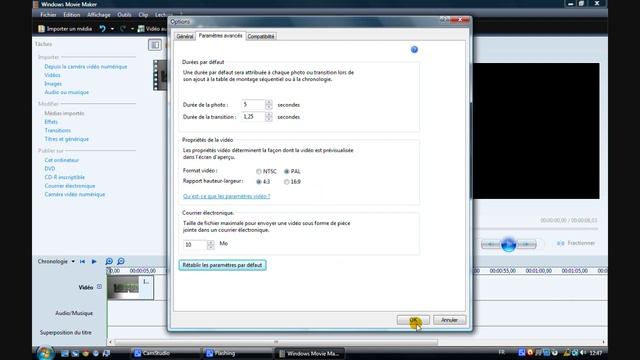The height and width of the screenshot is (360, 640).
Task: Open the Windows Start button
Action: (44, 353)
